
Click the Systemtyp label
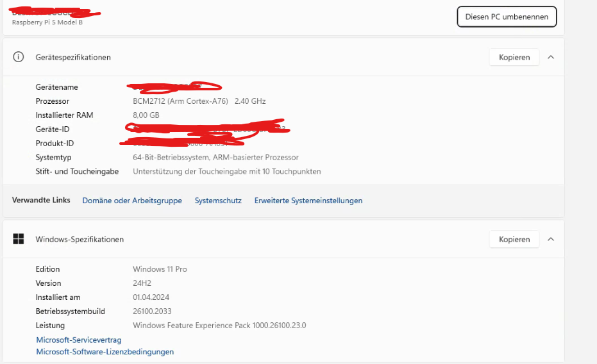tap(54, 158)
